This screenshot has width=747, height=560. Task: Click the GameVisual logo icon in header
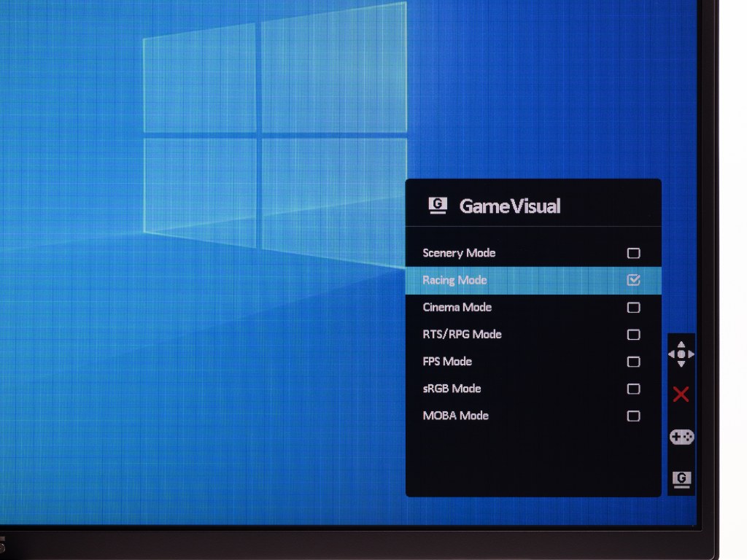tap(438, 206)
